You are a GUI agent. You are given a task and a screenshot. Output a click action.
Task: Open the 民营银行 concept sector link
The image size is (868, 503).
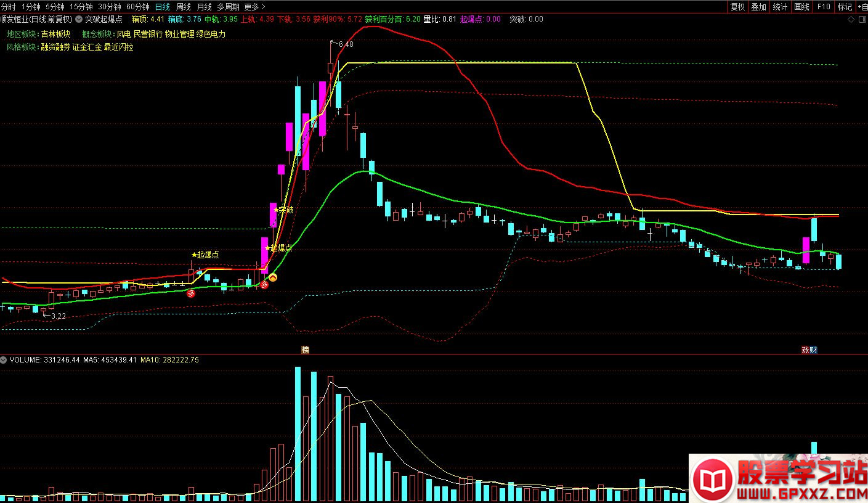point(148,34)
